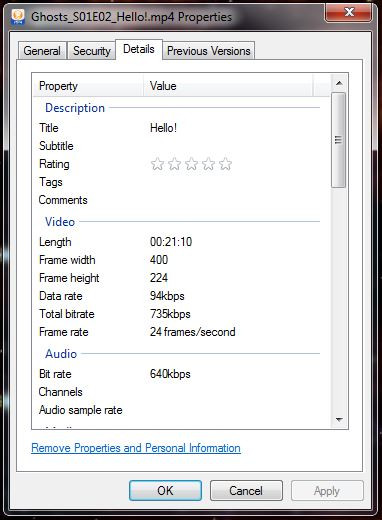The height and width of the screenshot is (520, 382).
Task: Switch to the General tab
Action: click(x=42, y=51)
